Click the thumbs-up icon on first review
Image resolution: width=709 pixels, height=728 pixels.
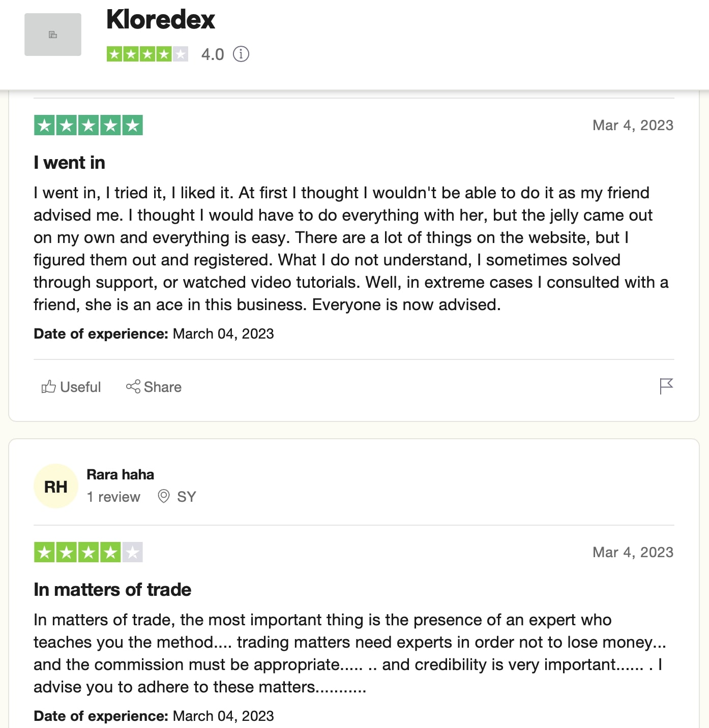point(49,387)
